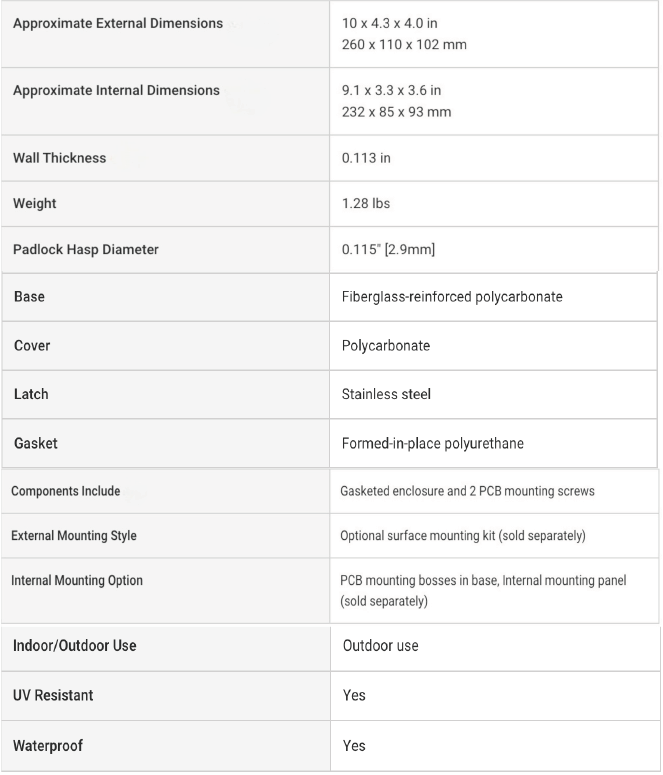This screenshot has width=663, height=775.
Task: Click the Internal Mounting Option label
Action: 77,581
